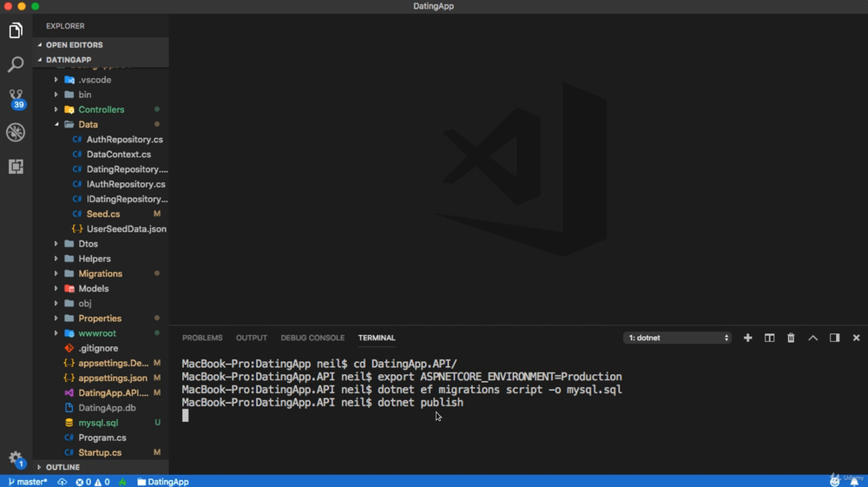
Task: Open Source Control view showing 39 changes
Action: [x=16, y=98]
